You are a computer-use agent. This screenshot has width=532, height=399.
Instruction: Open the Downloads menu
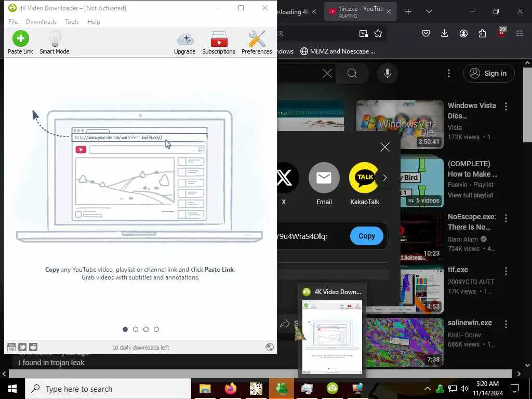[41, 22]
